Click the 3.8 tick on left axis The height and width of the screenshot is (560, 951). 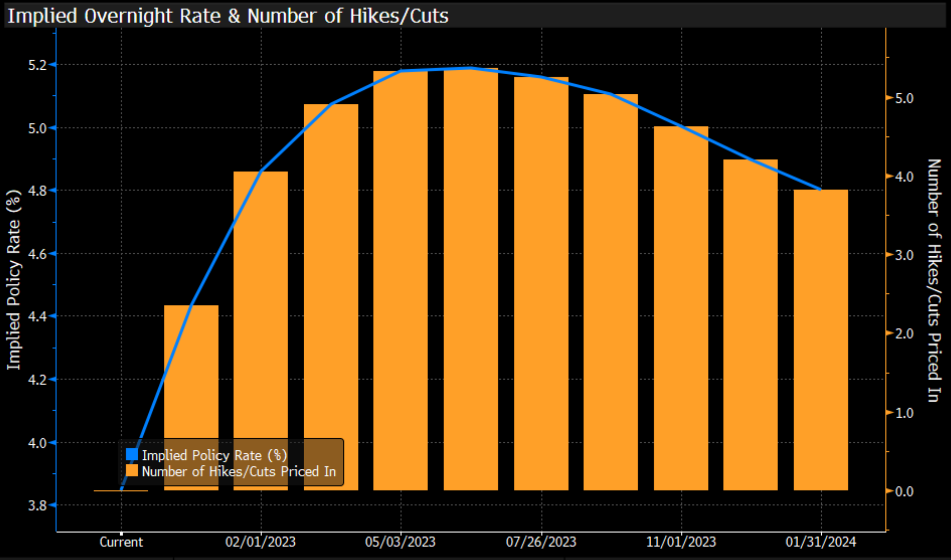[x=37, y=505]
